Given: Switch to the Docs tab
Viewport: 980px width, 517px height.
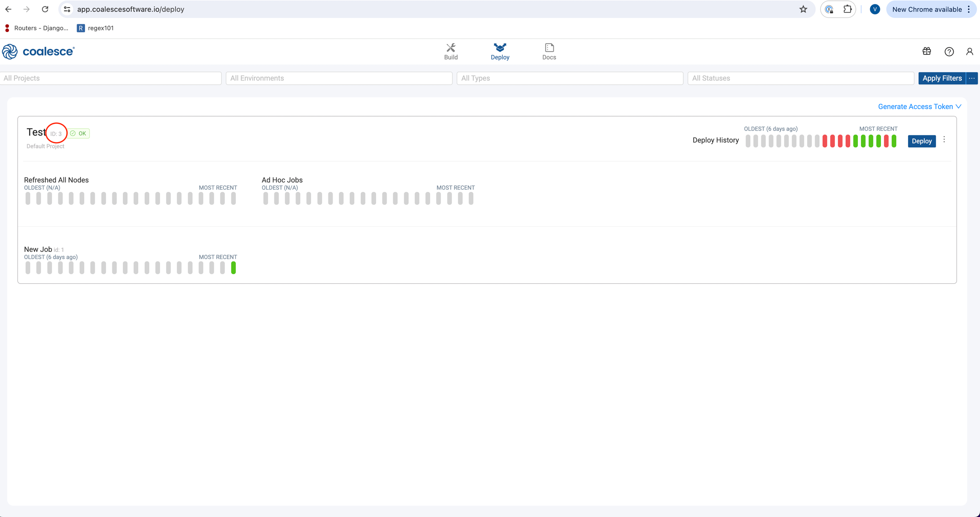Looking at the screenshot, I should 549,51.
